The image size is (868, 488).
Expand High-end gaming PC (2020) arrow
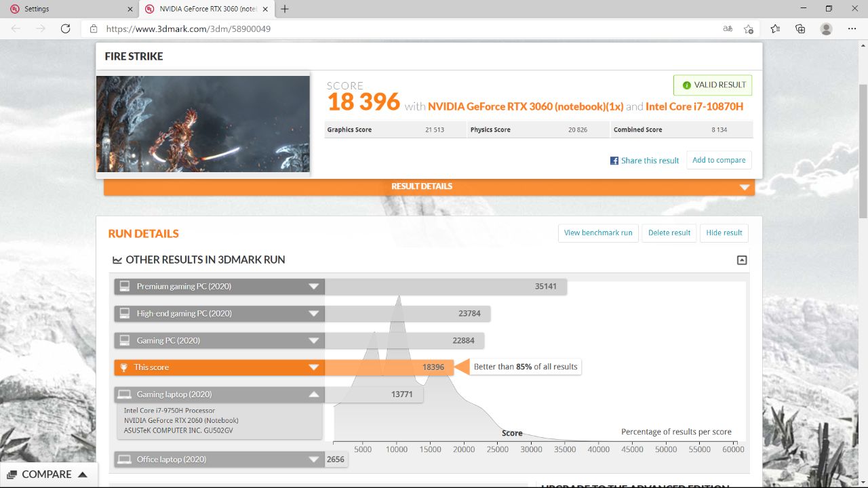pos(313,314)
